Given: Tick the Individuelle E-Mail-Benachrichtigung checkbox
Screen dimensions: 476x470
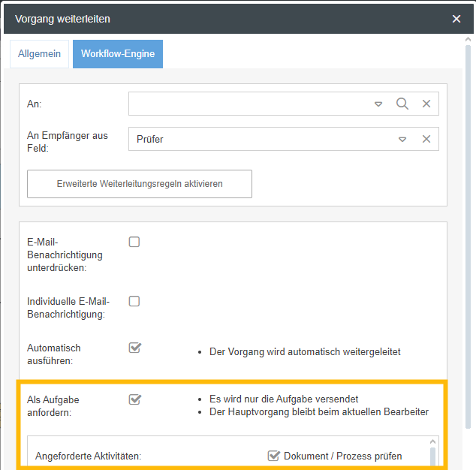Looking at the screenshot, I should 134,301.
